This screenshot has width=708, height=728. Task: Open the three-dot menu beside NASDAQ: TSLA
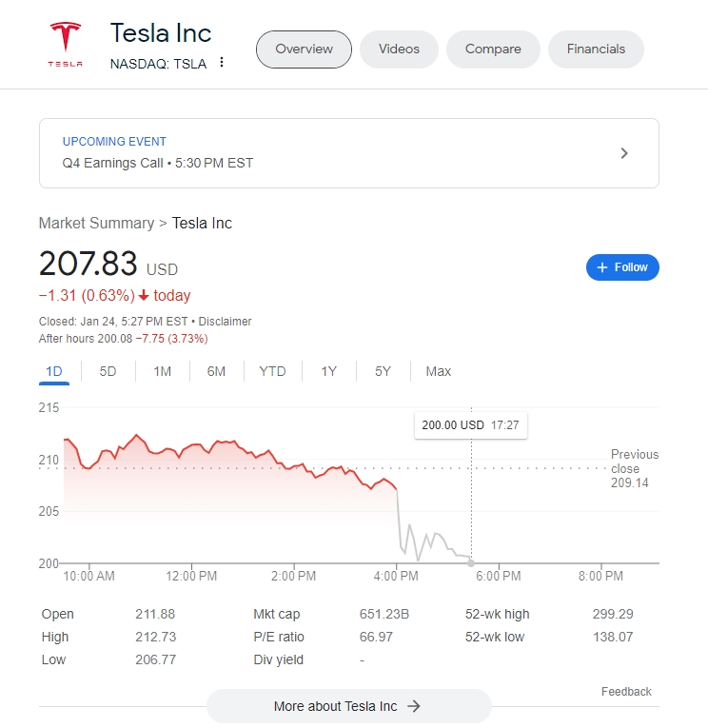point(222,63)
